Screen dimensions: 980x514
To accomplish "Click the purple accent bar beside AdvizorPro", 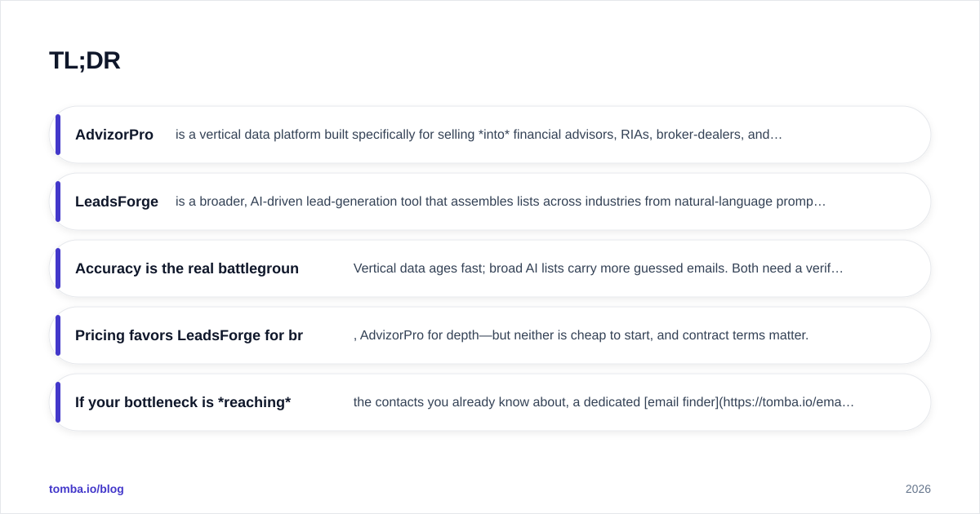I will click(58, 135).
